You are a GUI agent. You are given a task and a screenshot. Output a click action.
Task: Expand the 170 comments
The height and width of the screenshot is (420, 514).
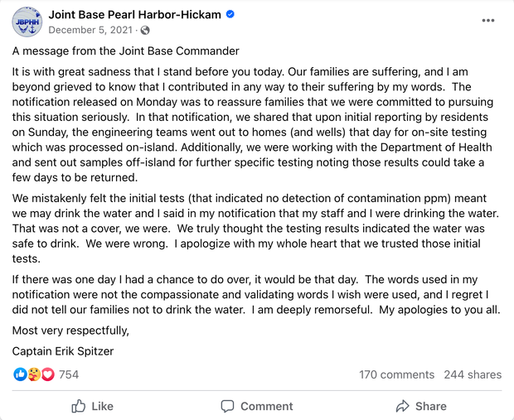coord(396,374)
